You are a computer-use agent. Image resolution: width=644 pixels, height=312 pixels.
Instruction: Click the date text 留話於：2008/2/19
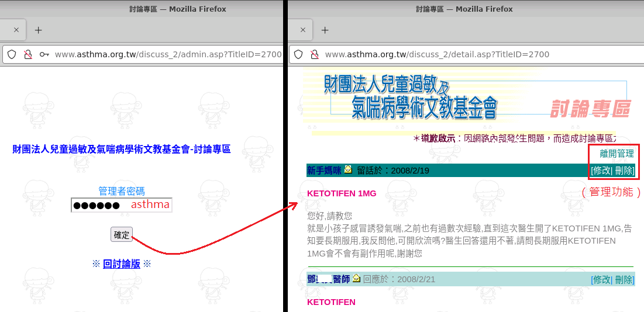point(393,170)
